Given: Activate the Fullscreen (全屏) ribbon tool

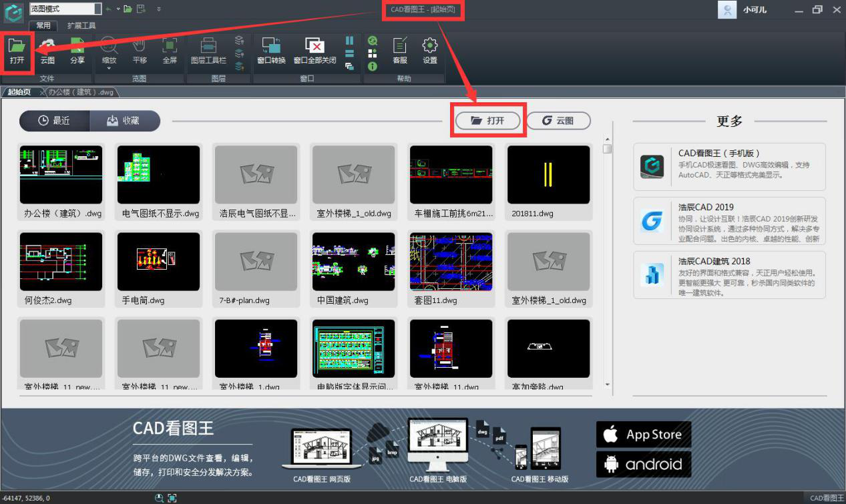Looking at the screenshot, I should click(x=170, y=50).
